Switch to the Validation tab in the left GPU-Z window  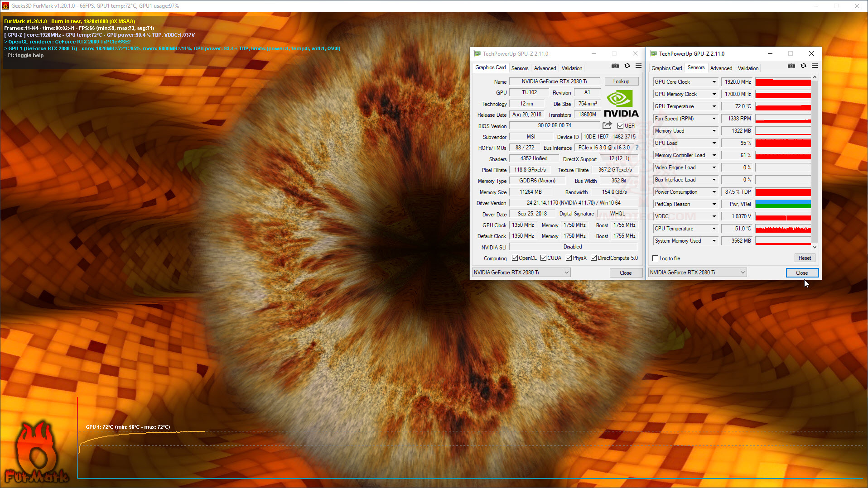click(572, 68)
